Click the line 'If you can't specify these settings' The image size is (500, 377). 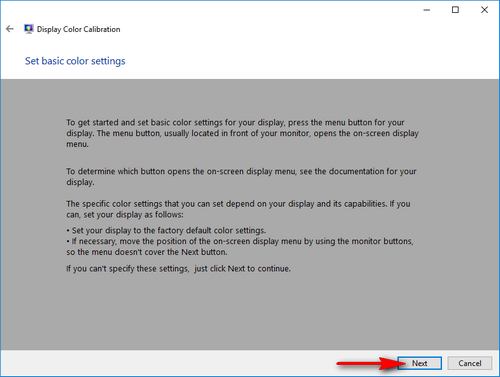click(x=178, y=269)
